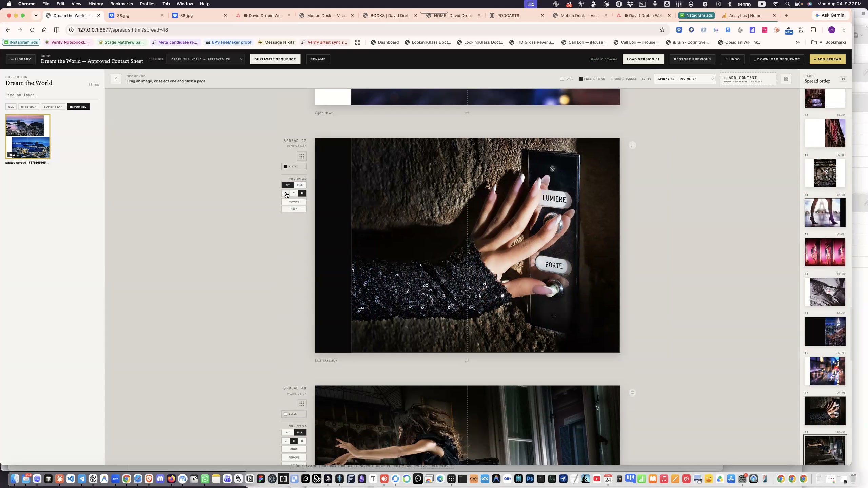Expand the Chrome tab search chevron
Image resolution: width=868 pixels, height=488 pixels.
[36, 15]
